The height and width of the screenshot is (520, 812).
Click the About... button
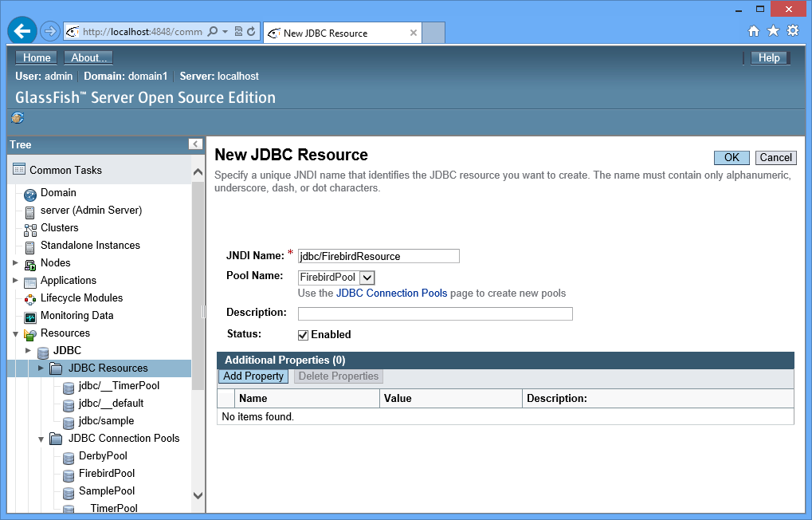pyautogui.click(x=88, y=57)
